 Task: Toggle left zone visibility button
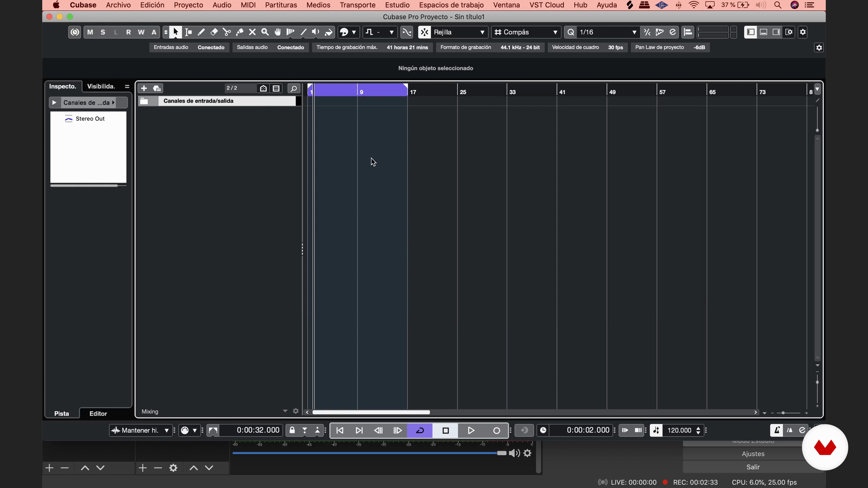tap(750, 32)
